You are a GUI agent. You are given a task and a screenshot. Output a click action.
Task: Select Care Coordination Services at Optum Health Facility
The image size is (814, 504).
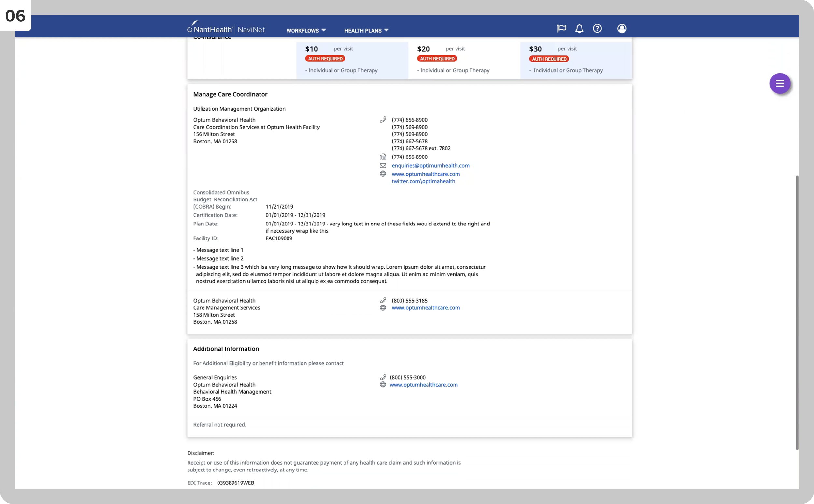pos(257,127)
